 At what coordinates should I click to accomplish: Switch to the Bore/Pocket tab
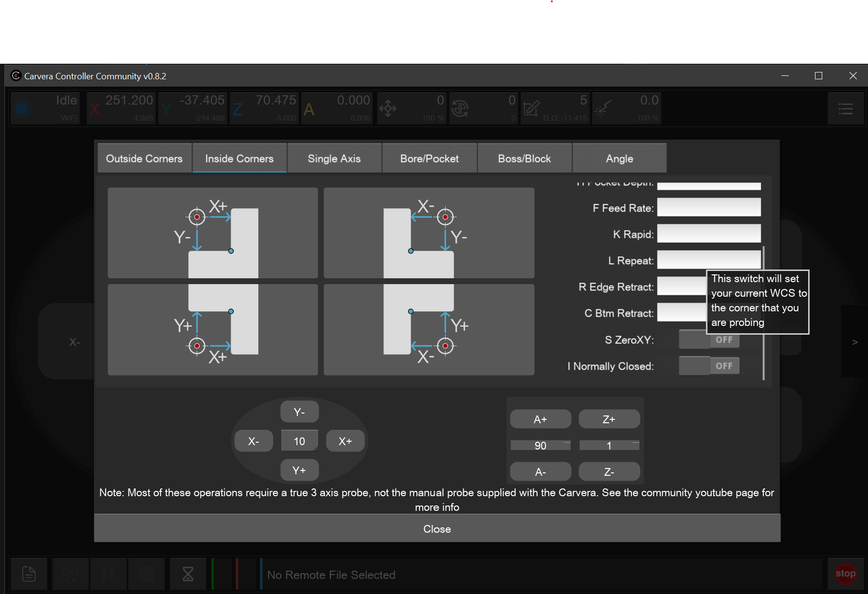coord(429,159)
